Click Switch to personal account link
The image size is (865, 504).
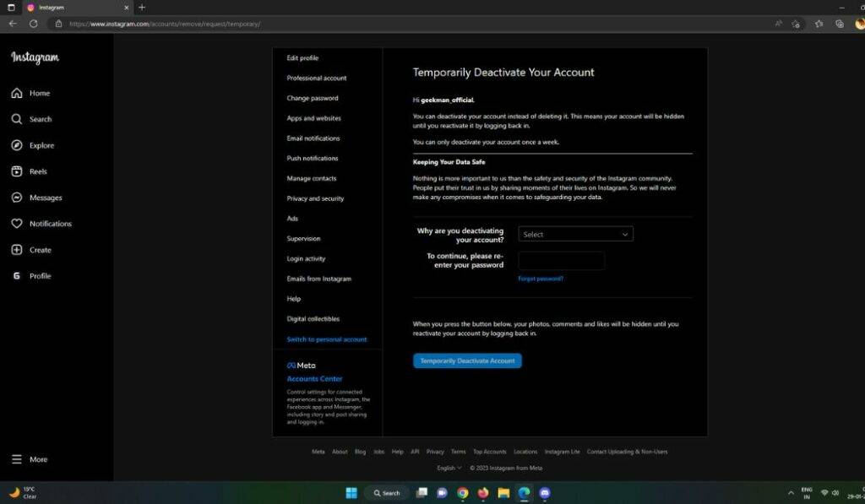click(327, 339)
